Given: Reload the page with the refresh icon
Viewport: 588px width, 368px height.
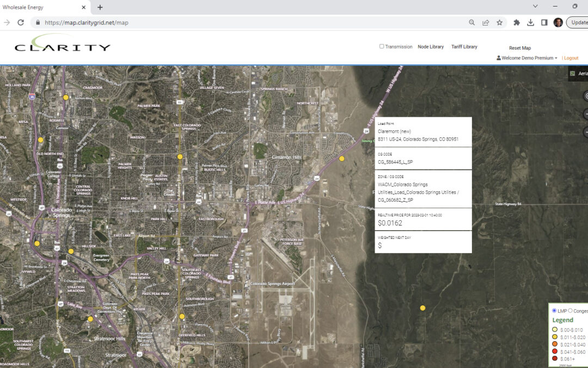Looking at the screenshot, I should pyautogui.click(x=21, y=22).
